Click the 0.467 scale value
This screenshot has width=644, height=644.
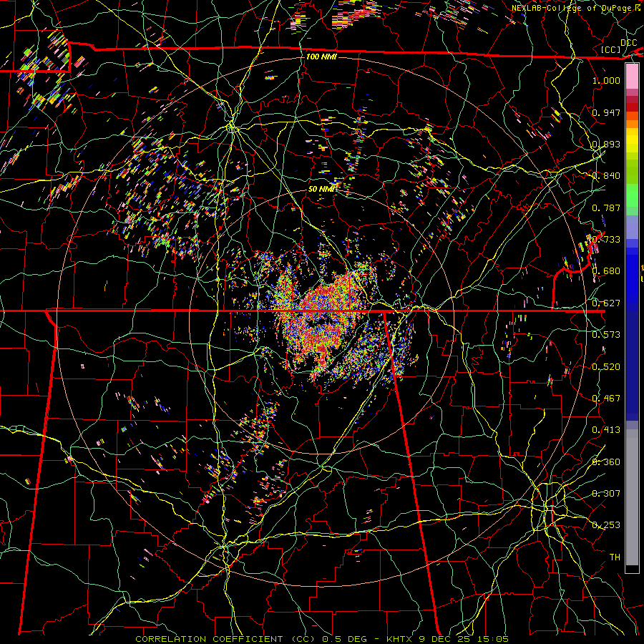coord(606,399)
